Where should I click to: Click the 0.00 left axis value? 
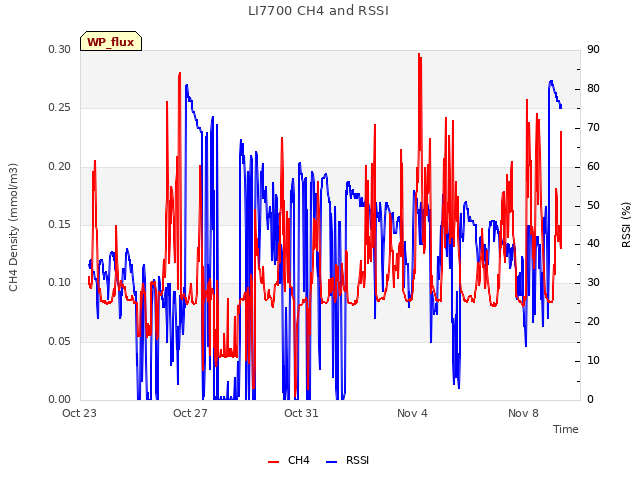click(60, 399)
